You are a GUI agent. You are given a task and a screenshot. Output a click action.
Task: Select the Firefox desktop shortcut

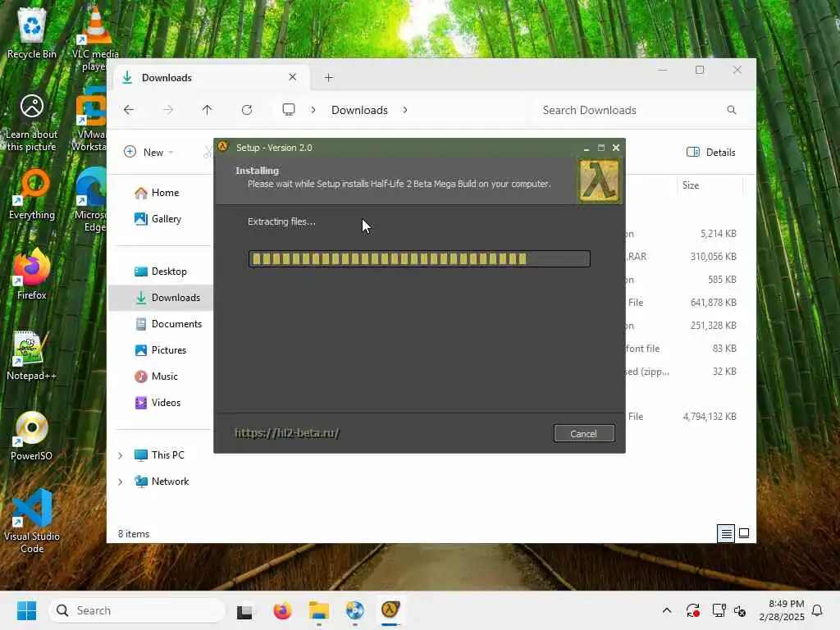32,274
